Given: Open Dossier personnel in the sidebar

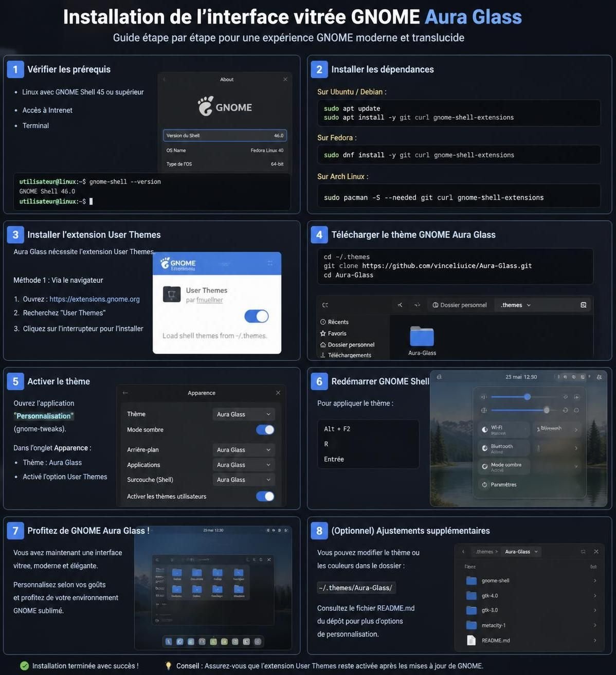Looking at the screenshot, I should (347, 344).
